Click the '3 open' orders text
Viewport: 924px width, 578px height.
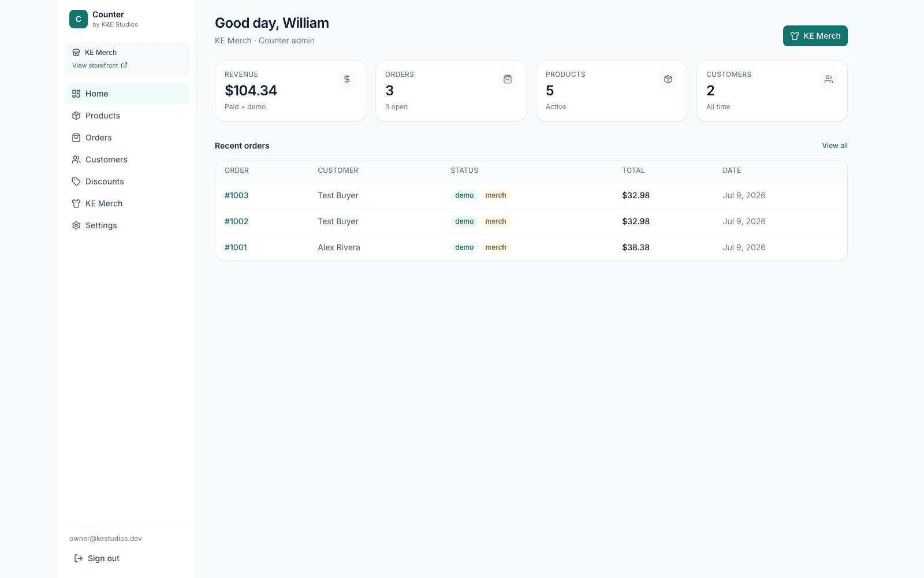click(x=396, y=107)
